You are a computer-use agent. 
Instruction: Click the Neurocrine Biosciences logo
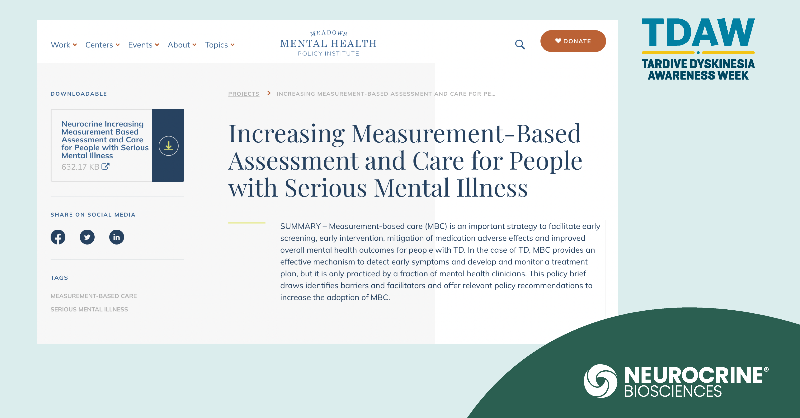[x=676, y=381]
